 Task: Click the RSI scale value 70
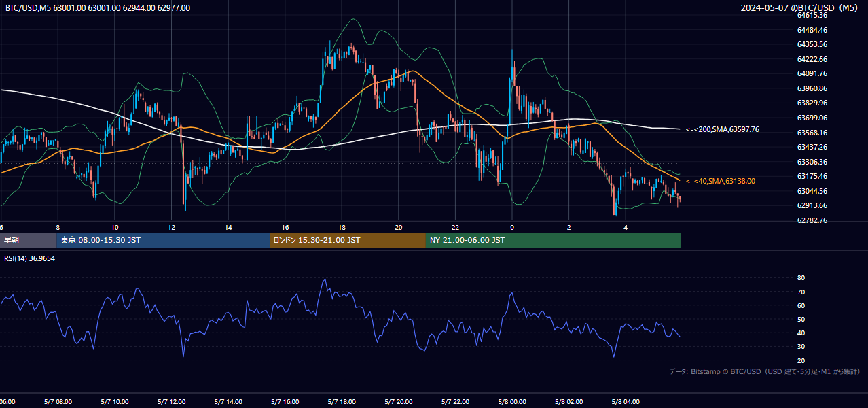tap(801, 292)
